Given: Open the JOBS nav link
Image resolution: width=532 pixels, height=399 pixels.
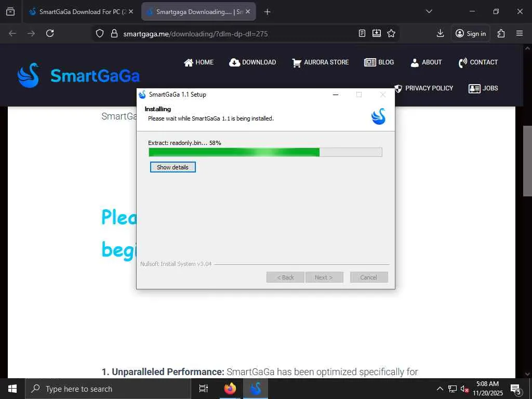Looking at the screenshot, I should pos(483,88).
